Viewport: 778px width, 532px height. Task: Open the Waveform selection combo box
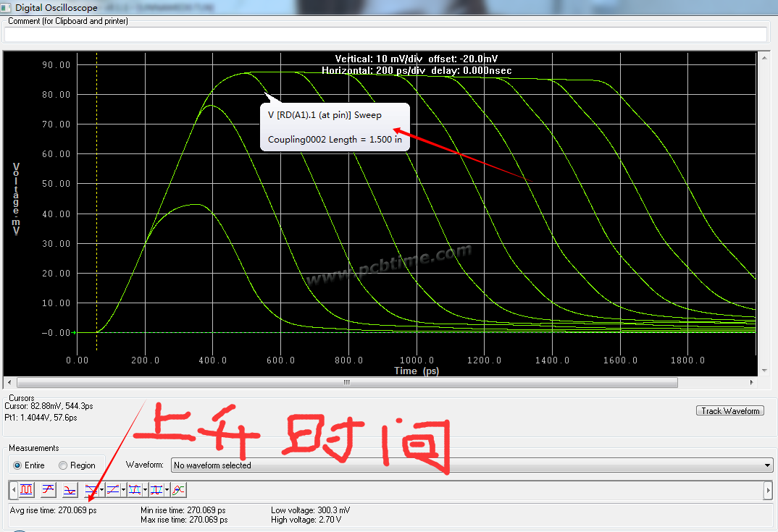pos(472,465)
